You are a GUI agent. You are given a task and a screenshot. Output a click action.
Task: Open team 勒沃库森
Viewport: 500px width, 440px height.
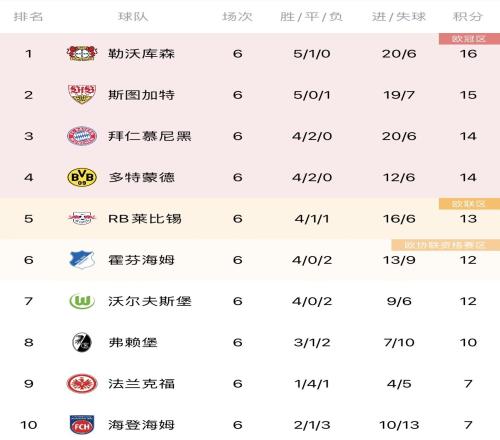pos(141,53)
